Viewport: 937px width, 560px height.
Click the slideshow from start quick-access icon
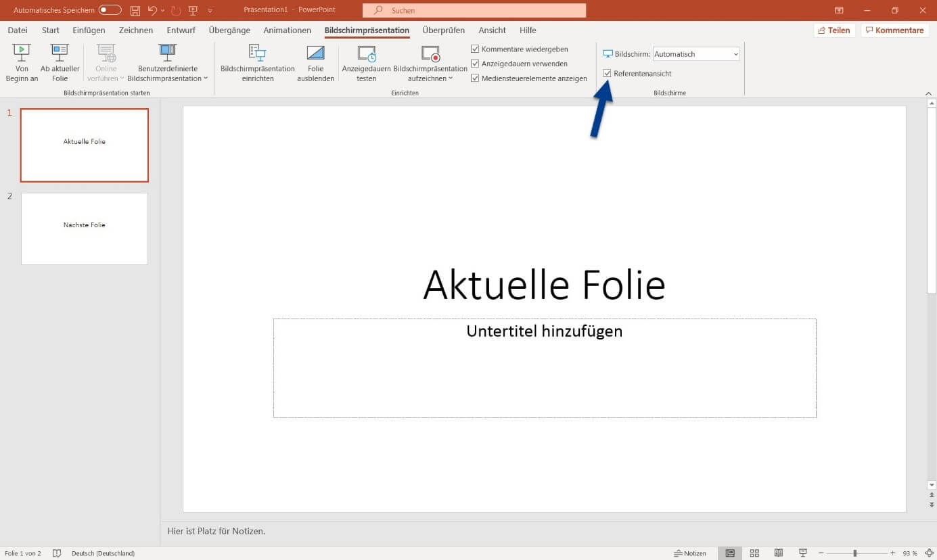(x=193, y=10)
